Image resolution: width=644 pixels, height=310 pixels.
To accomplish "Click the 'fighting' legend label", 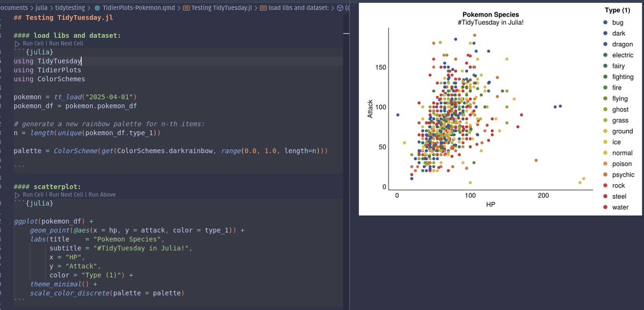I will tap(623, 77).
